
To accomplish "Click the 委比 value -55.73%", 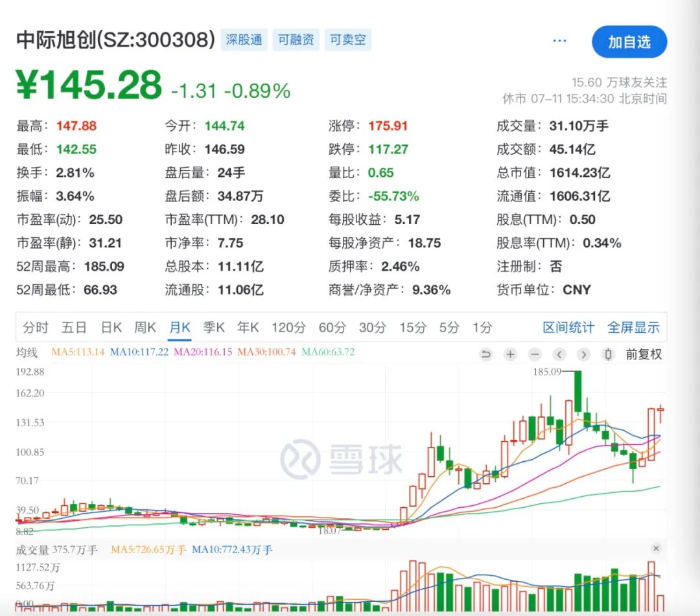I will 393,196.
